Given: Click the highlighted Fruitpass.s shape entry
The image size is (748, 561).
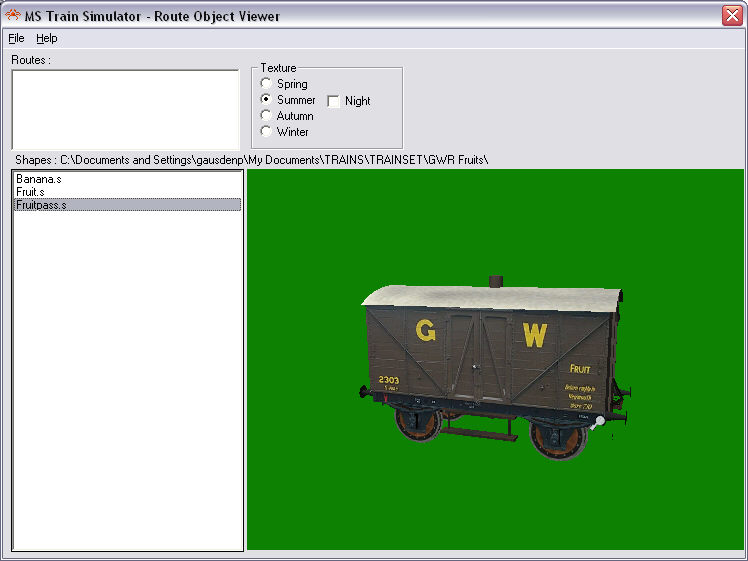Looking at the screenshot, I should [42, 205].
